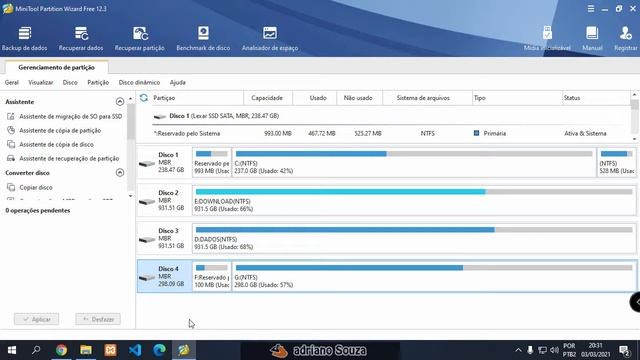Select Disco 4 drive icon in disk map
The width and height of the screenshot is (640, 360).
click(147, 278)
